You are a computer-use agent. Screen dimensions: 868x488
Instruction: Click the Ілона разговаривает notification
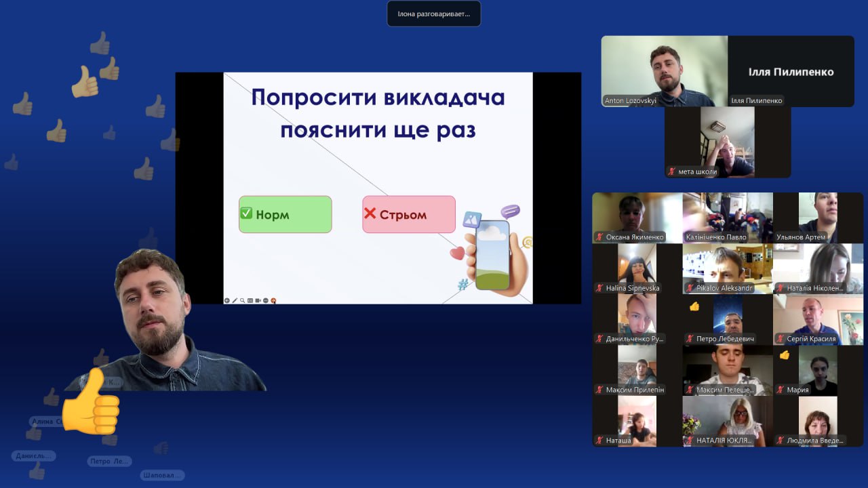pos(434,14)
